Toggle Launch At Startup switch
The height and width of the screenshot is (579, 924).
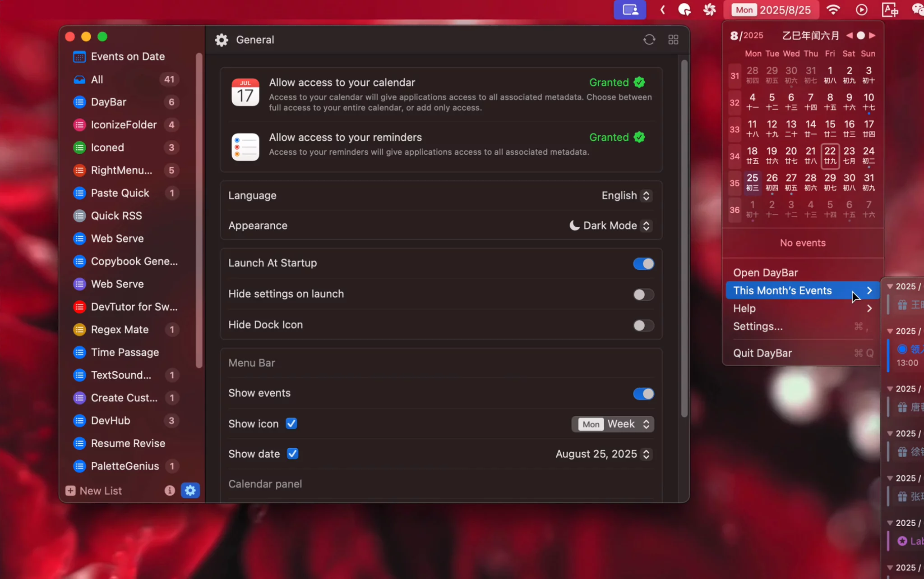point(643,264)
